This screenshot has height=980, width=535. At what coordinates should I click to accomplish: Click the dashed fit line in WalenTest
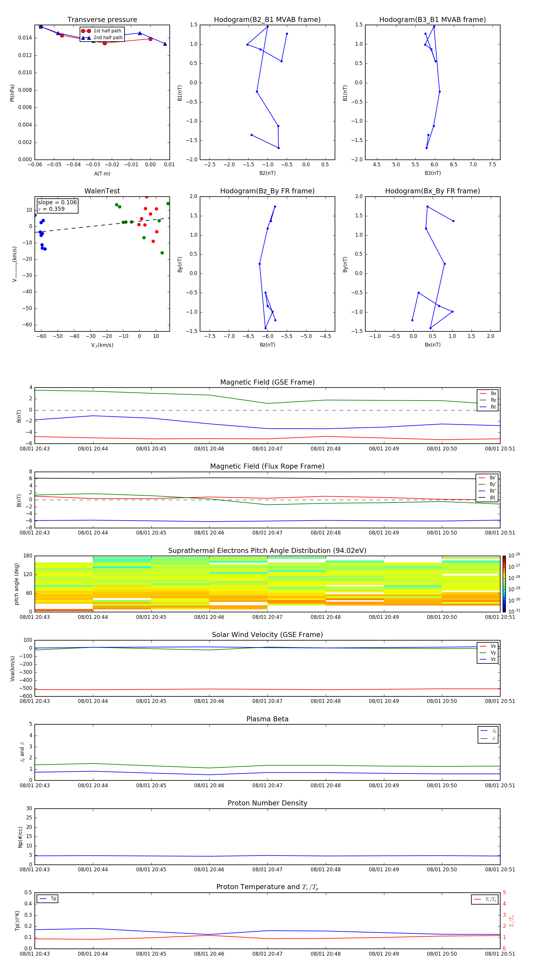[102, 225]
